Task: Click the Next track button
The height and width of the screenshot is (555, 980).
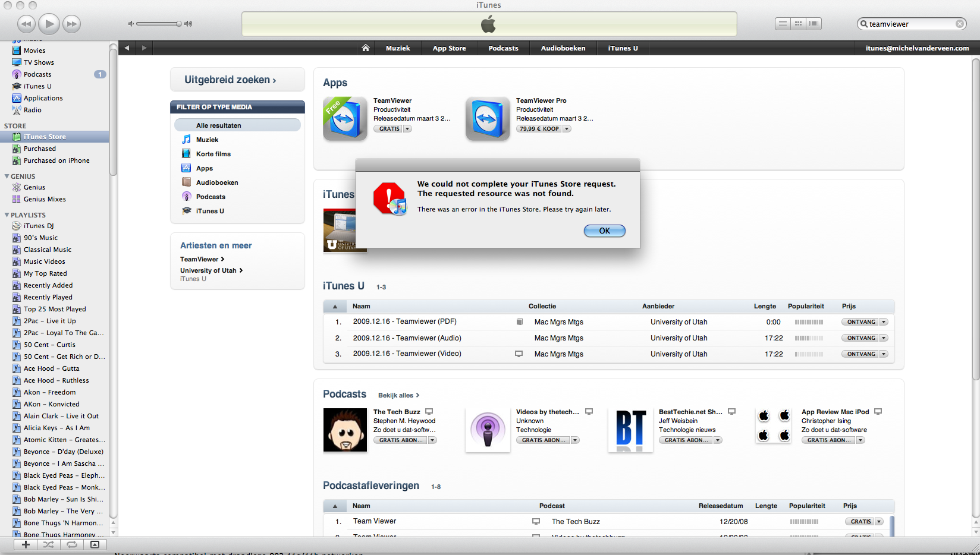Action: (71, 24)
